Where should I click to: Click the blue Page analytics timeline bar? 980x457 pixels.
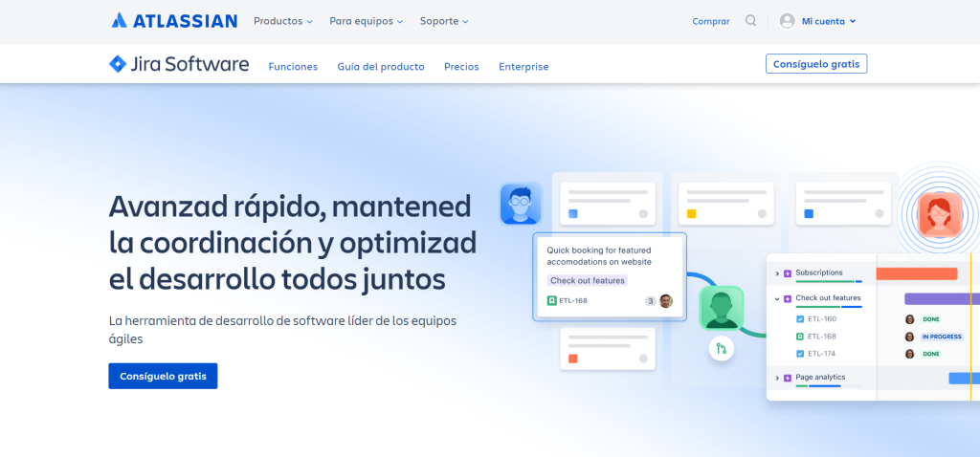tap(965, 378)
